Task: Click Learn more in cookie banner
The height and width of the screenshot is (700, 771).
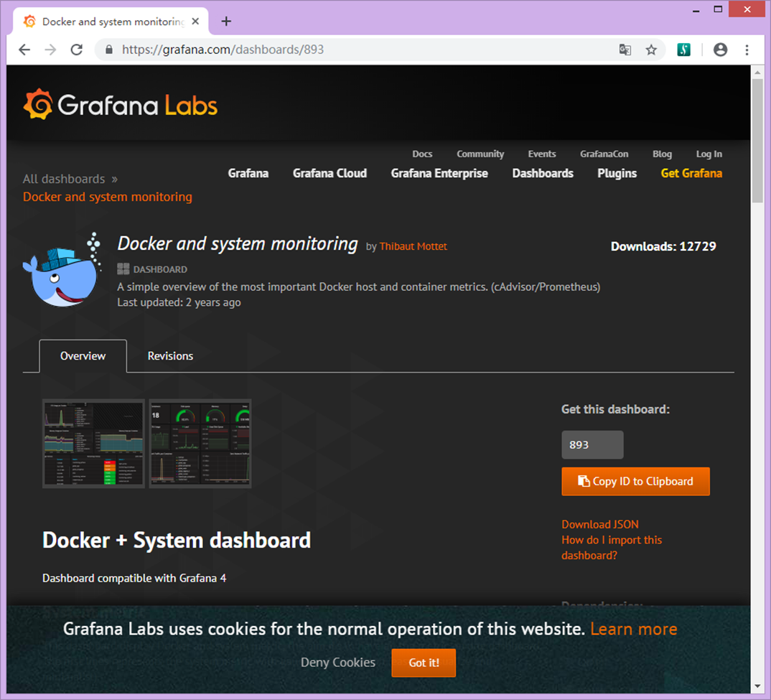Action: tap(634, 629)
